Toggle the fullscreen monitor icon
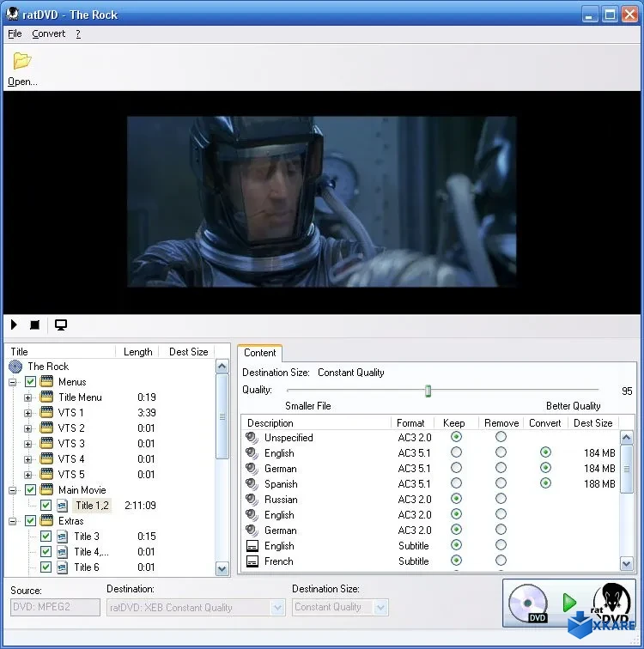 (61, 324)
